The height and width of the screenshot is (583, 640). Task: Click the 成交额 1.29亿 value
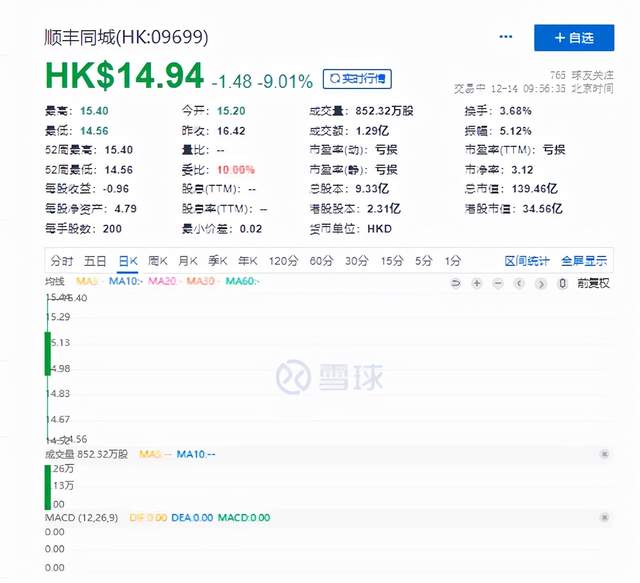[x=372, y=131]
